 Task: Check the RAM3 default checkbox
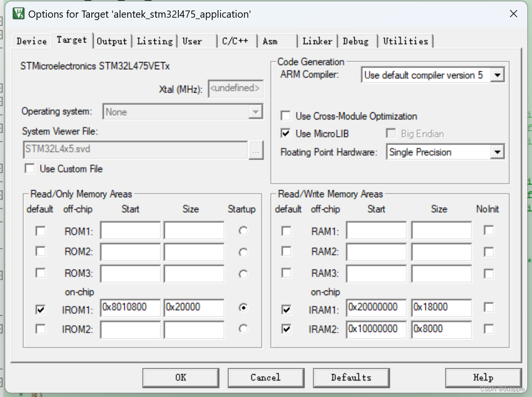[x=286, y=273]
